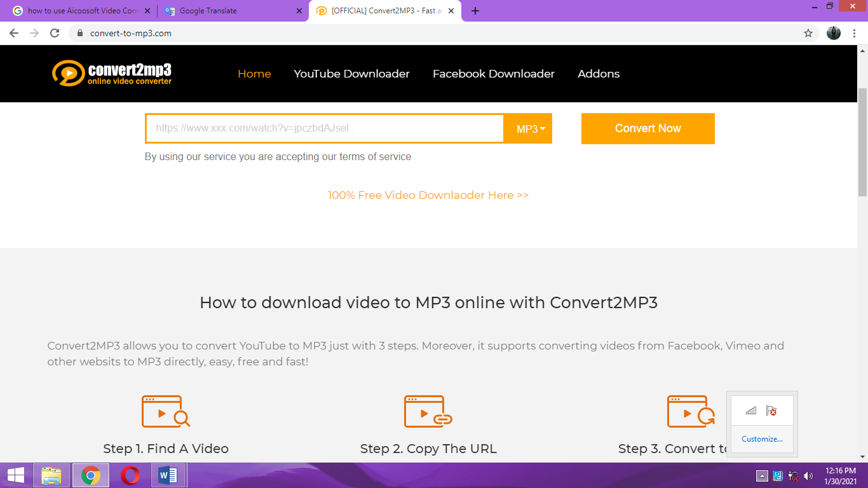Click scrollbar down arrow

click(862, 457)
